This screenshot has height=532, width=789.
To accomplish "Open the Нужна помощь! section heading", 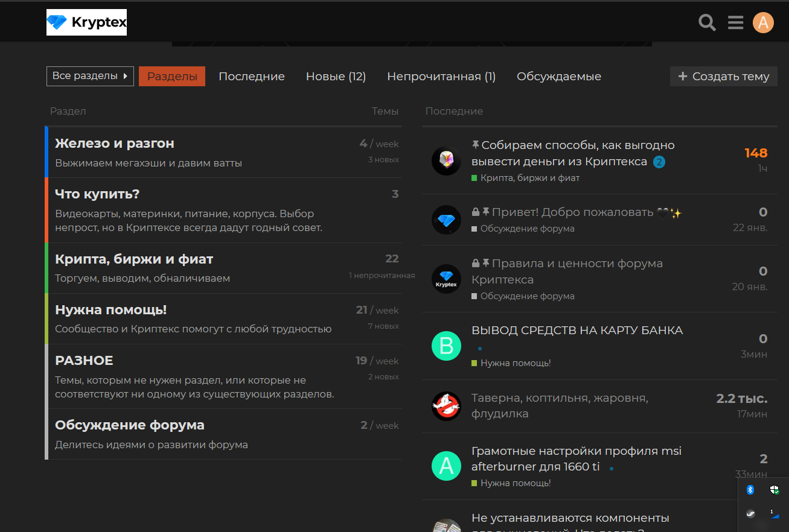I will (x=110, y=309).
